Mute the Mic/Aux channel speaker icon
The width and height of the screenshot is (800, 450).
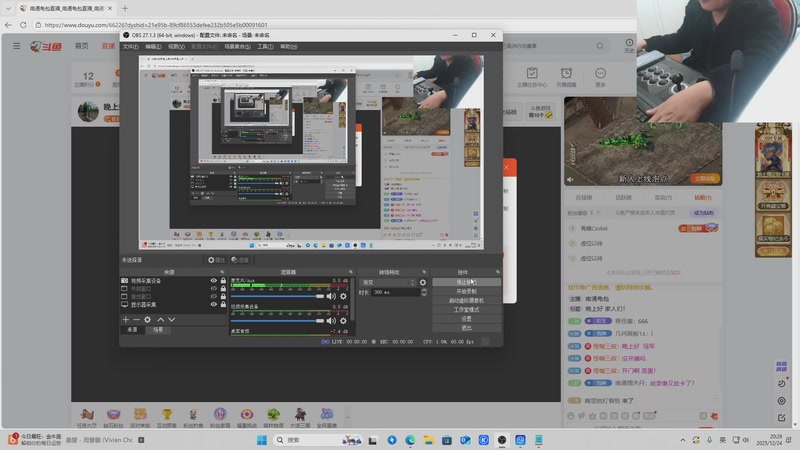[x=331, y=296]
